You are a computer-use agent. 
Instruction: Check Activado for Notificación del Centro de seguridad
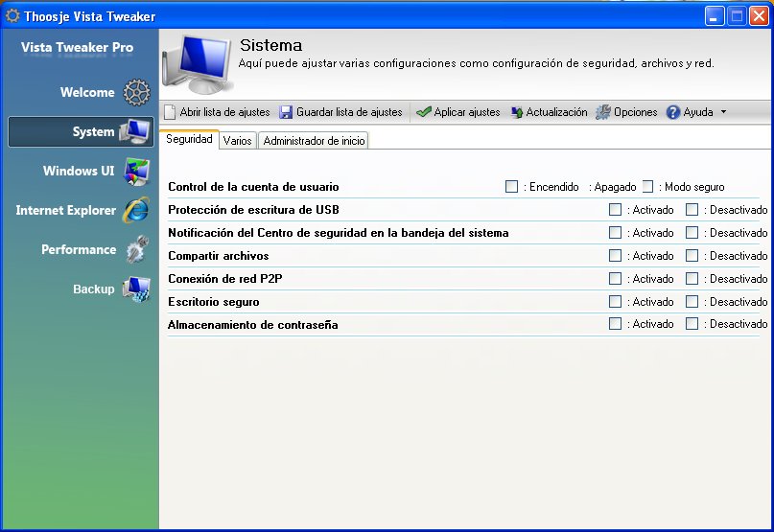tap(615, 232)
